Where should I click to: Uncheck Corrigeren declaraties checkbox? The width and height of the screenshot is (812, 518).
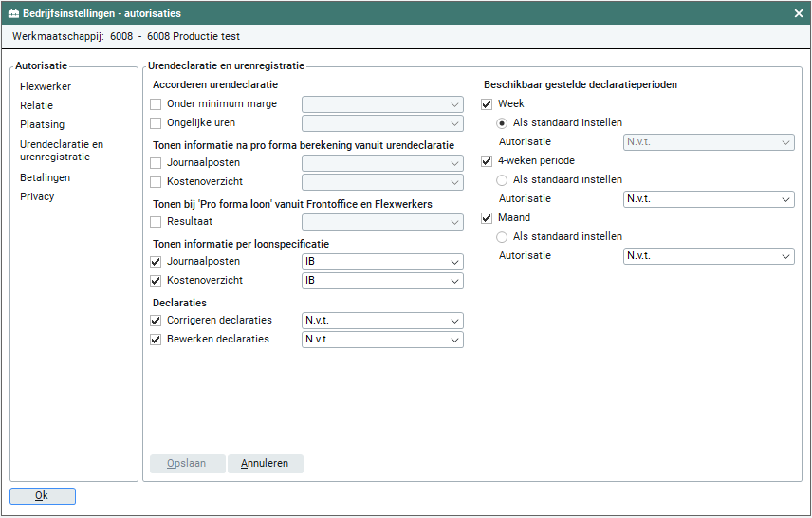[157, 321]
